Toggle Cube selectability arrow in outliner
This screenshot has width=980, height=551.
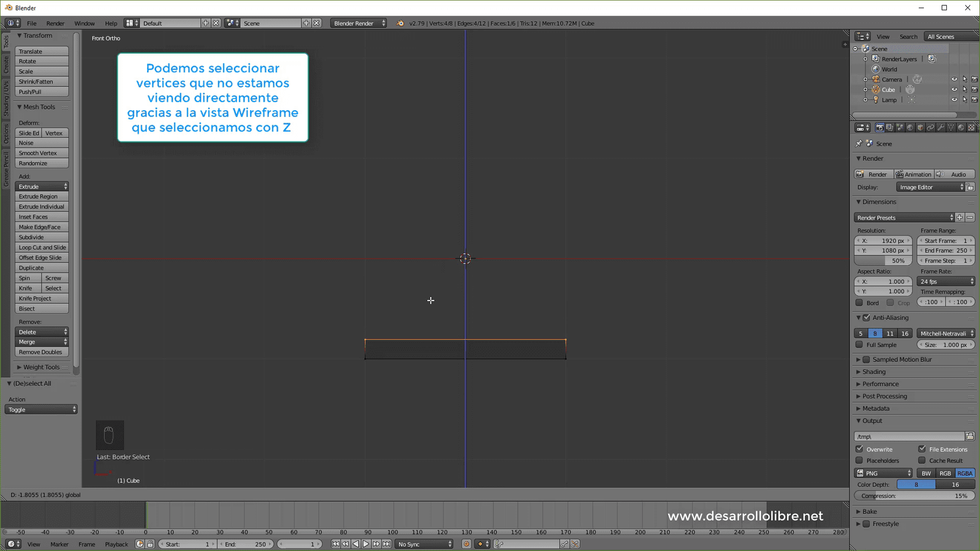(x=965, y=89)
